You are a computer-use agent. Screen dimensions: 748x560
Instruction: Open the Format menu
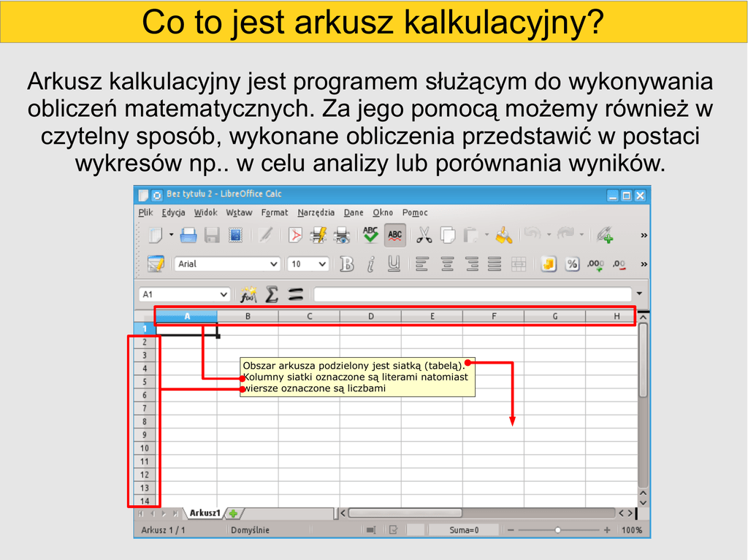pyautogui.click(x=275, y=212)
